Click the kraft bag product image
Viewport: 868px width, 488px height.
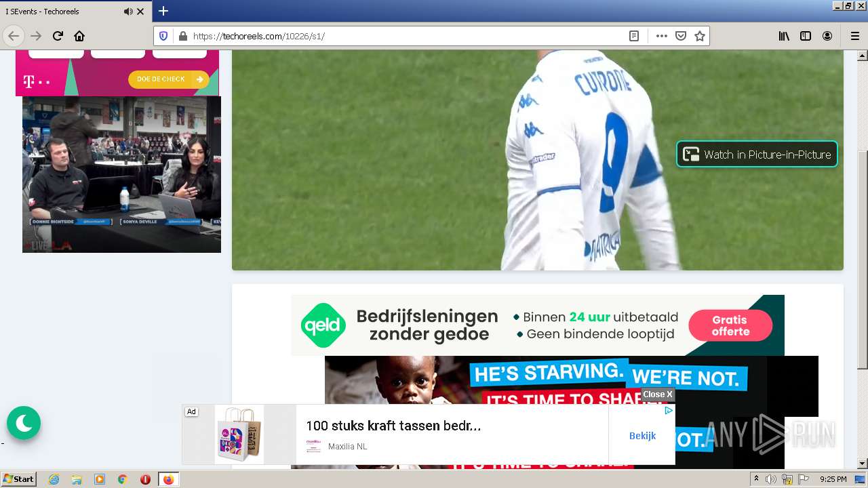pos(239,434)
